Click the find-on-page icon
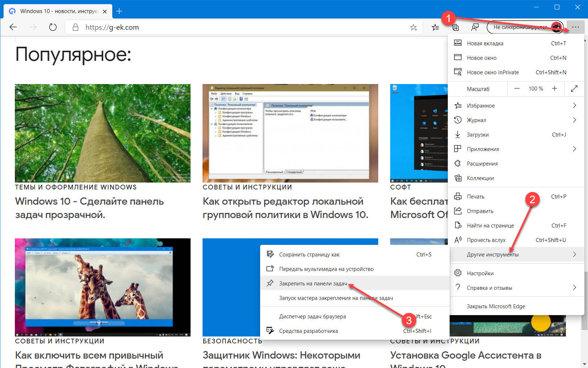 458,225
